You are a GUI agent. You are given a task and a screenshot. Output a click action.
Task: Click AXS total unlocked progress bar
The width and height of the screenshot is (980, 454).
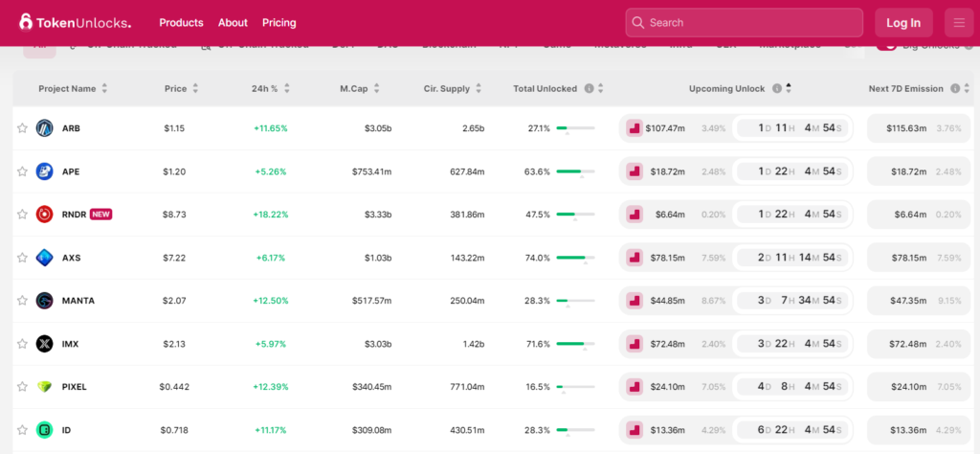click(x=575, y=258)
